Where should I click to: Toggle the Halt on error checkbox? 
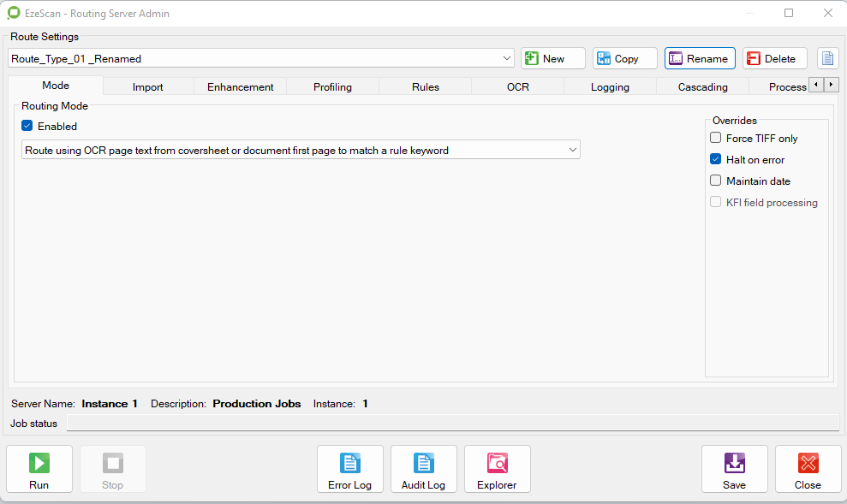[x=716, y=159]
